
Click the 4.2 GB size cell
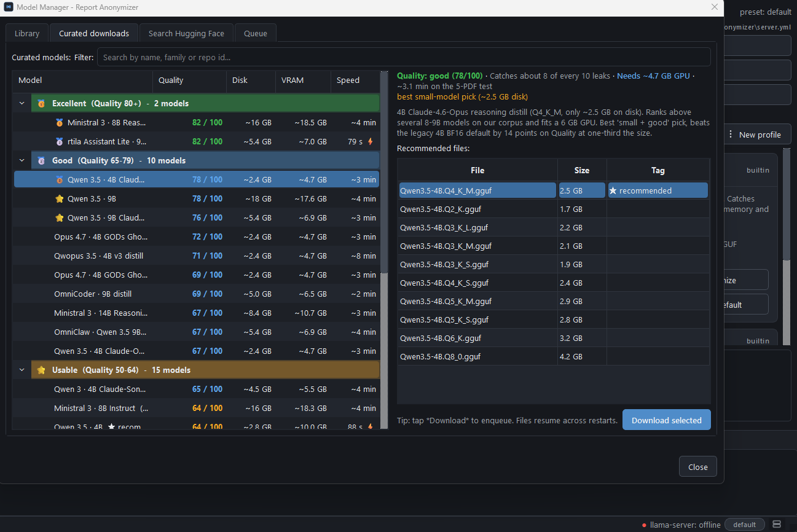point(582,356)
